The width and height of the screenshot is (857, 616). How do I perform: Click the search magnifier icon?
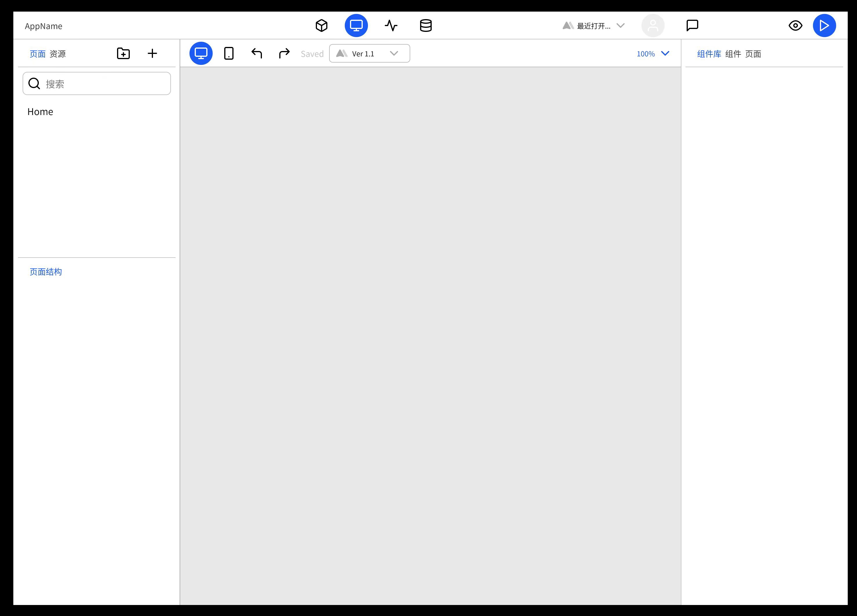pyautogui.click(x=34, y=83)
